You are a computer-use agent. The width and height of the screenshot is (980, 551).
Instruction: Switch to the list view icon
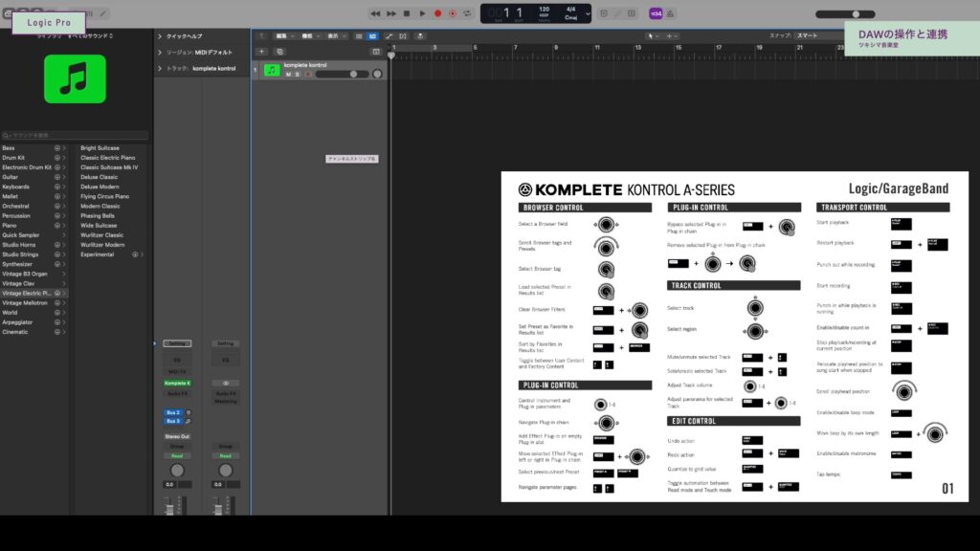[359, 36]
